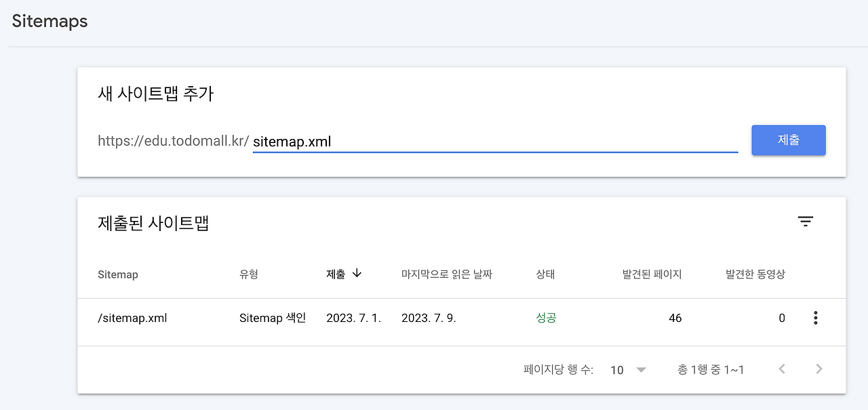Click the next page arrow in pagination
This screenshot has width=868, height=410.
818,369
